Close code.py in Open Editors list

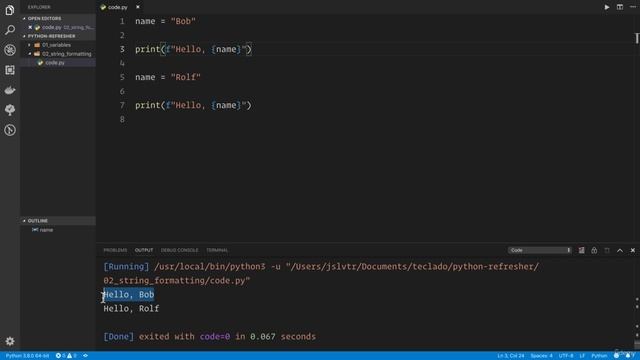click(30, 27)
